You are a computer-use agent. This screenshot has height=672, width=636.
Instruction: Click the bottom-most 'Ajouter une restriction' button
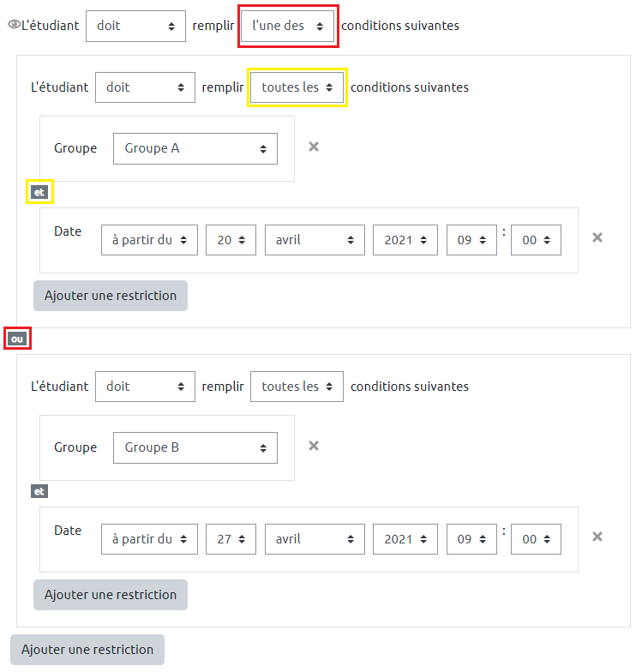(87, 650)
